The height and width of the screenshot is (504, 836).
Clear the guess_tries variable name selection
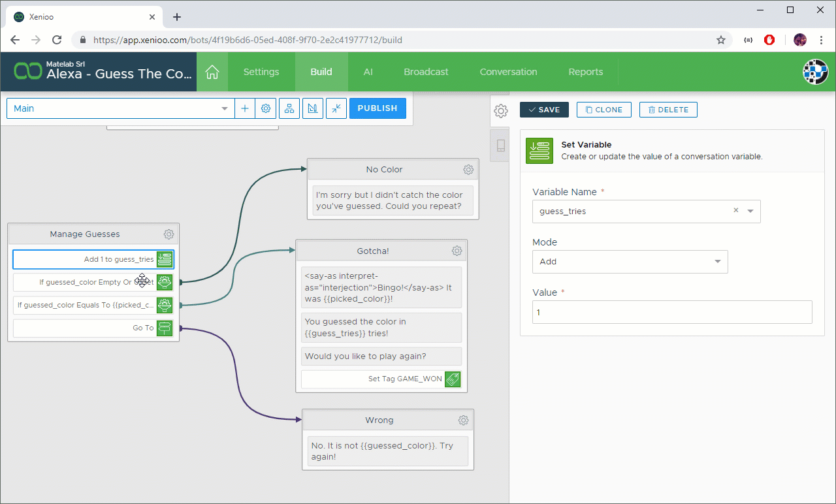coord(736,210)
